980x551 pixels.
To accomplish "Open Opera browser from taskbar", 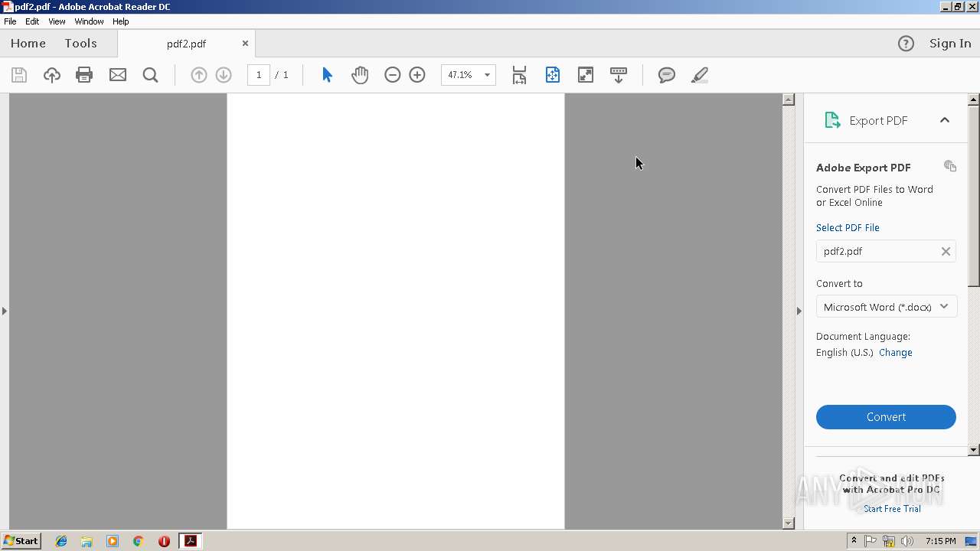I will (164, 541).
